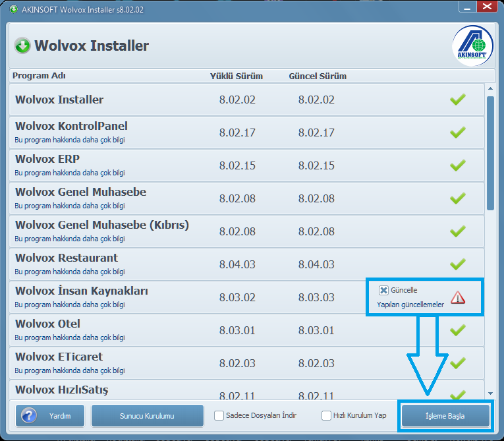
Task: Select the Wolvox ERP program name
Action: (47, 159)
